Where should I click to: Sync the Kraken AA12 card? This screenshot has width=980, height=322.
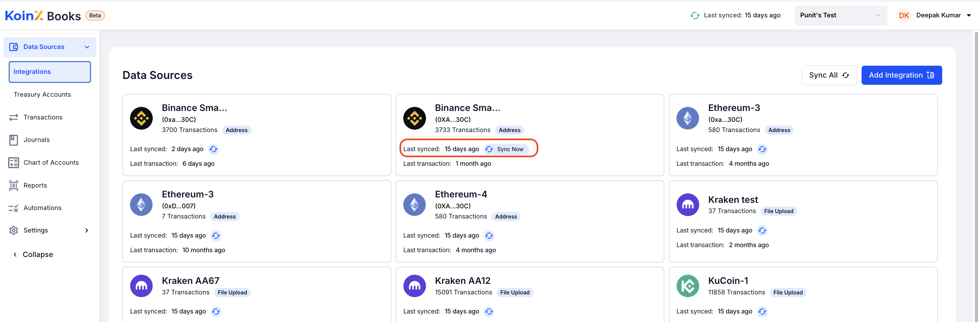(x=489, y=311)
